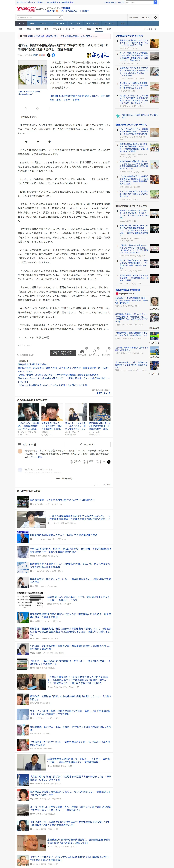Close the reaction support tooltip
This screenshot has height=868, width=174.
[75, 351]
